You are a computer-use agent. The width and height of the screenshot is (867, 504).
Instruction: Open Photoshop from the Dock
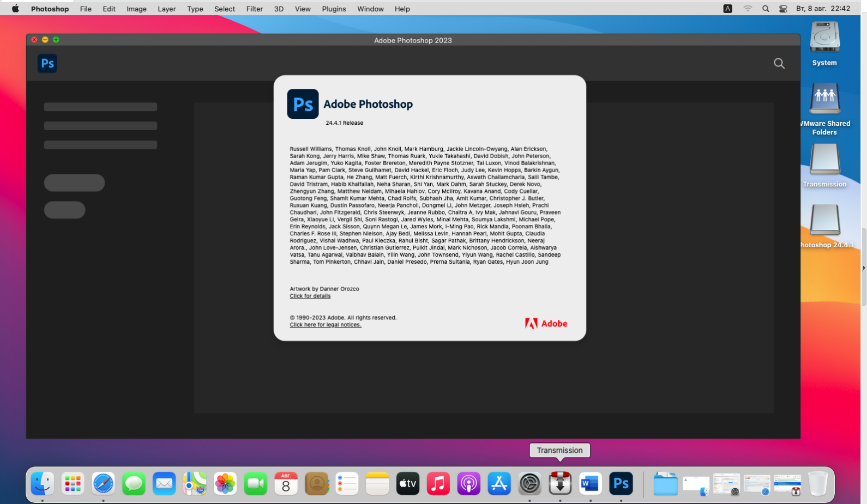621,483
